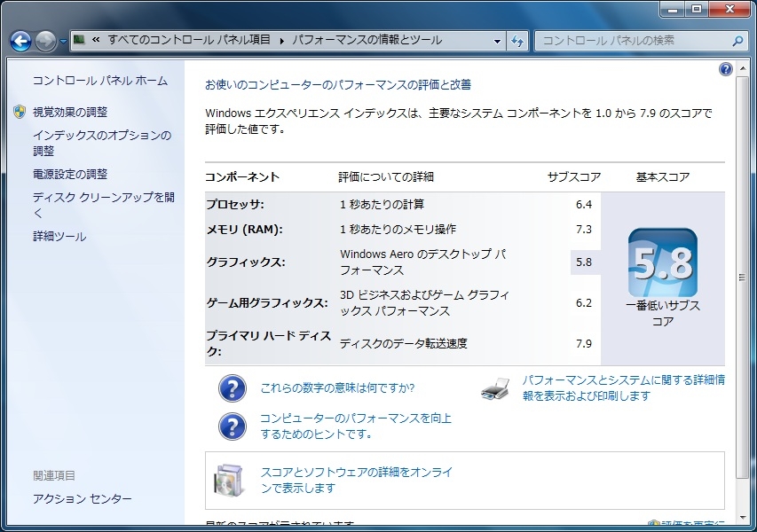Click the blue help icon at top right
The image size is (757, 532).
tap(726, 69)
